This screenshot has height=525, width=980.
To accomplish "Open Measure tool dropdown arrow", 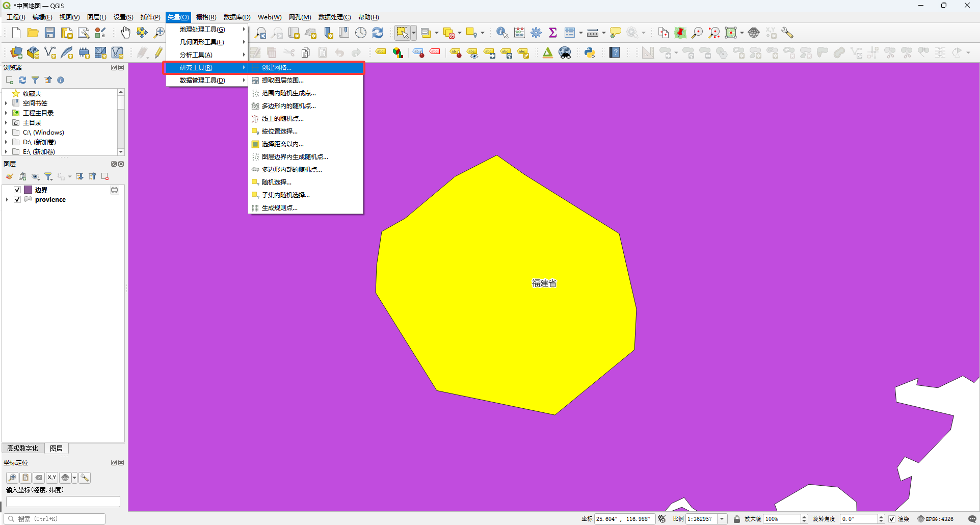I will (604, 33).
